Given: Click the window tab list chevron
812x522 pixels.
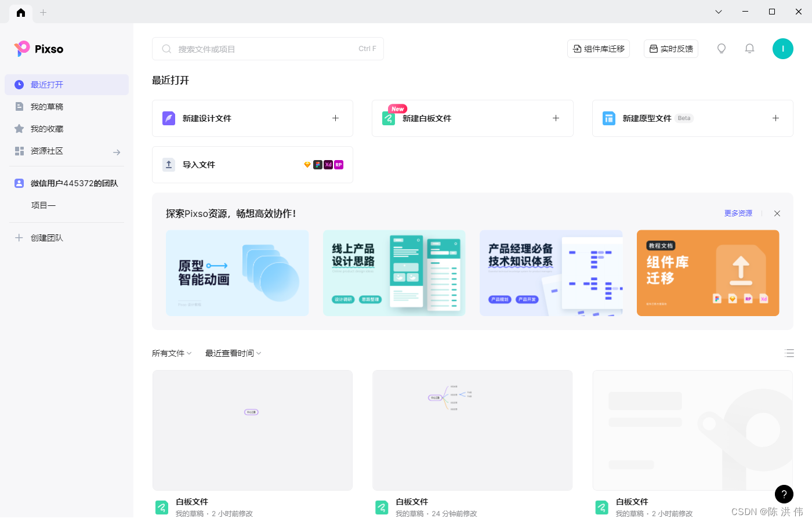Looking at the screenshot, I should pos(719,12).
